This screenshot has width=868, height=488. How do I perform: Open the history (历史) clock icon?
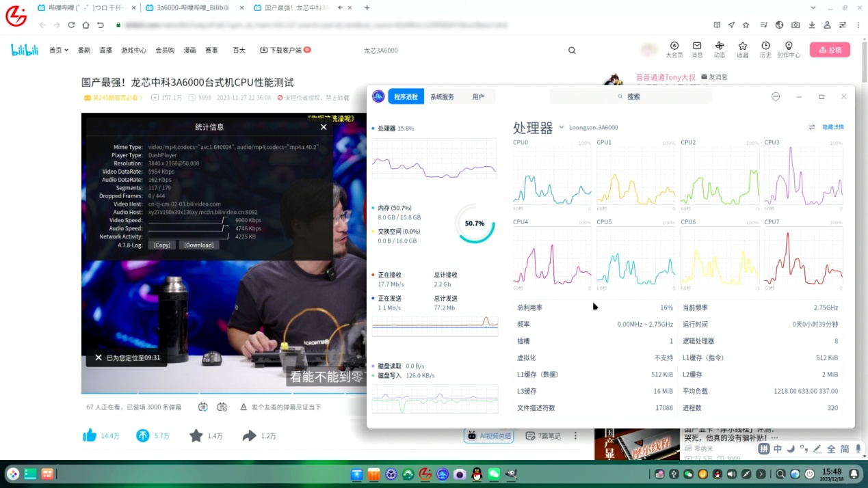pos(765,46)
